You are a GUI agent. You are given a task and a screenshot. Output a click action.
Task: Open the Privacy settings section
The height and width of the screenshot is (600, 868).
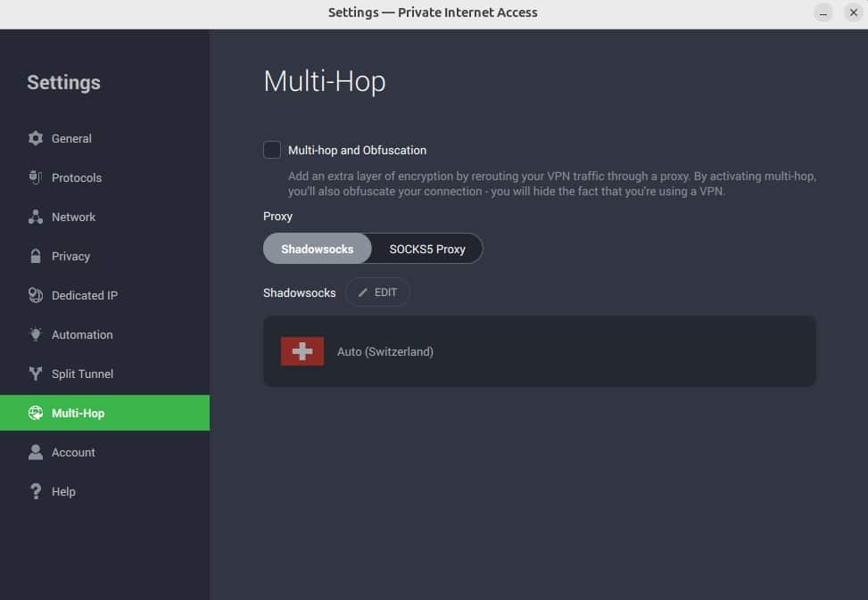[x=104, y=256]
